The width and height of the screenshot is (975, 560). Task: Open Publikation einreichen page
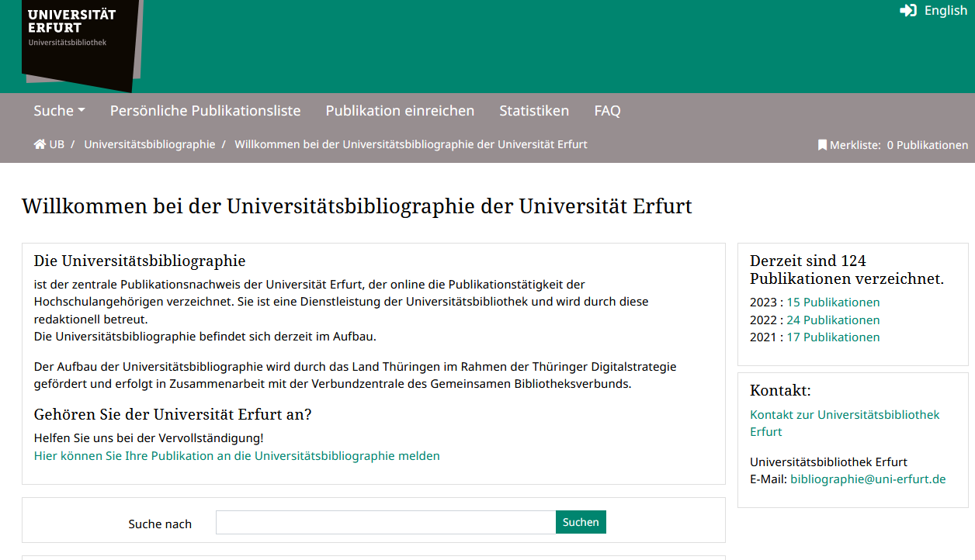point(400,111)
